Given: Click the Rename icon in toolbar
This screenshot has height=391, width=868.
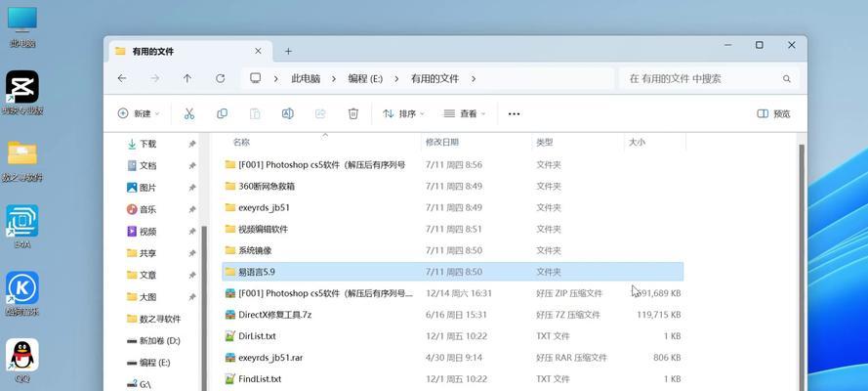Looking at the screenshot, I should point(288,113).
